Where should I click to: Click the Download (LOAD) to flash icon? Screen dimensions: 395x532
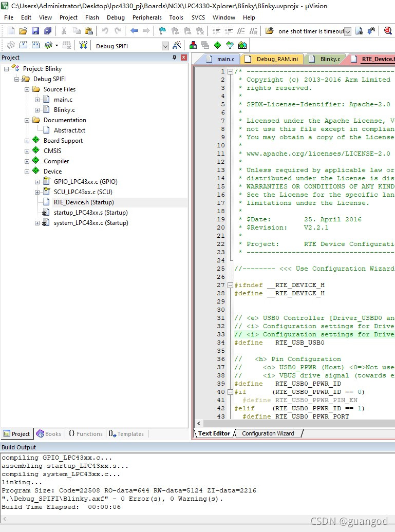[83, 45]
